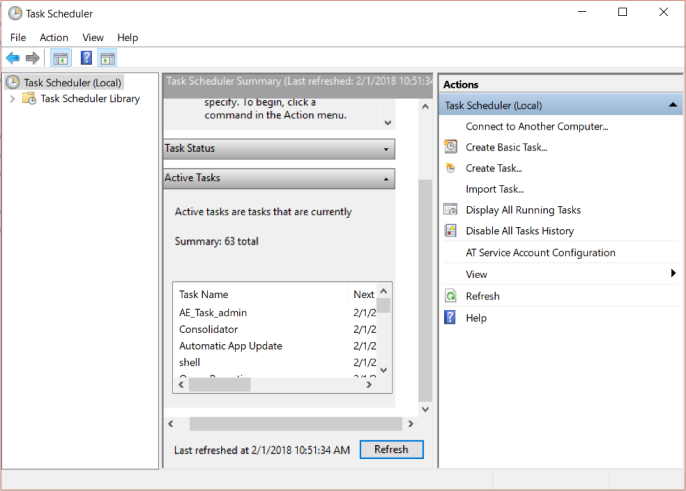Click overview text box scroll down arrow
Viewport: 686px width, 491px height.
[x=388, y=123]
